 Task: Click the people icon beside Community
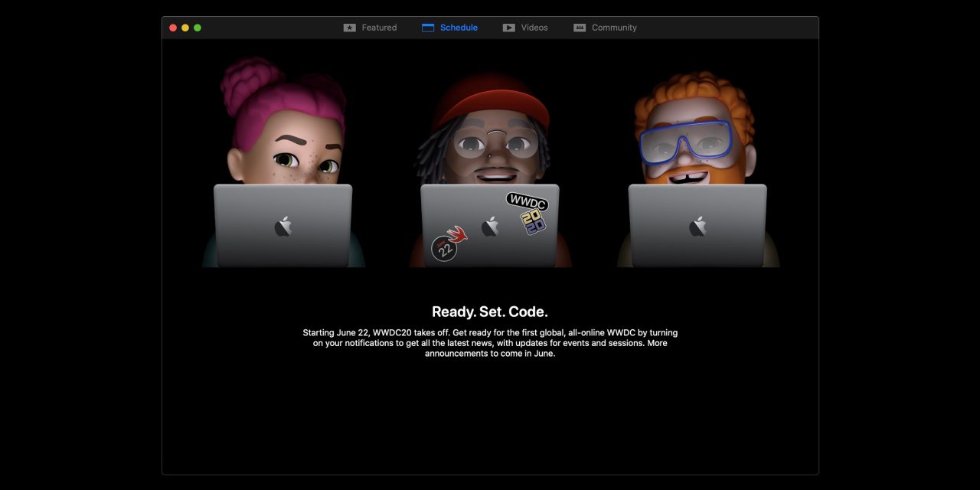point(580,28)
